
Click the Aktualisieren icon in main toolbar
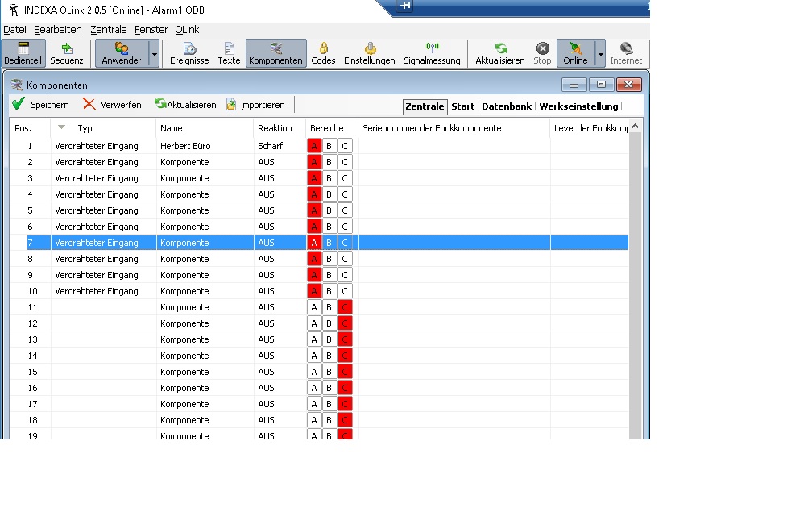(x=499, y=53)
